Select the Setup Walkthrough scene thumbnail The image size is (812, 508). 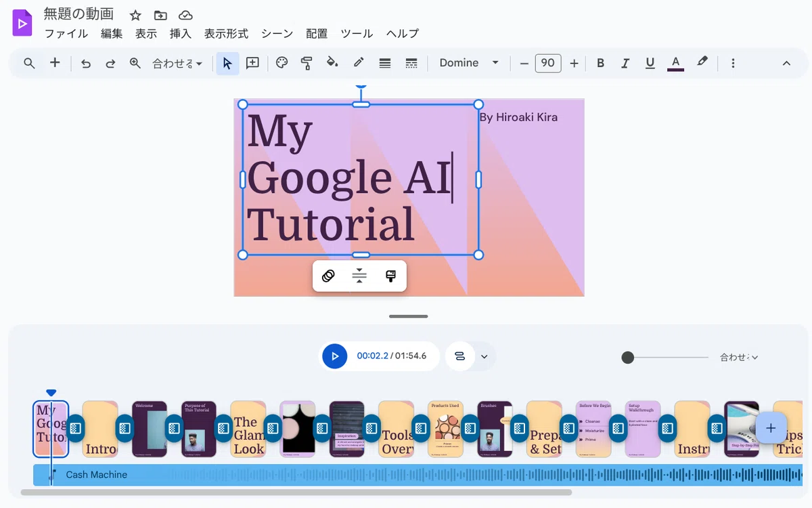pos(643,429)
